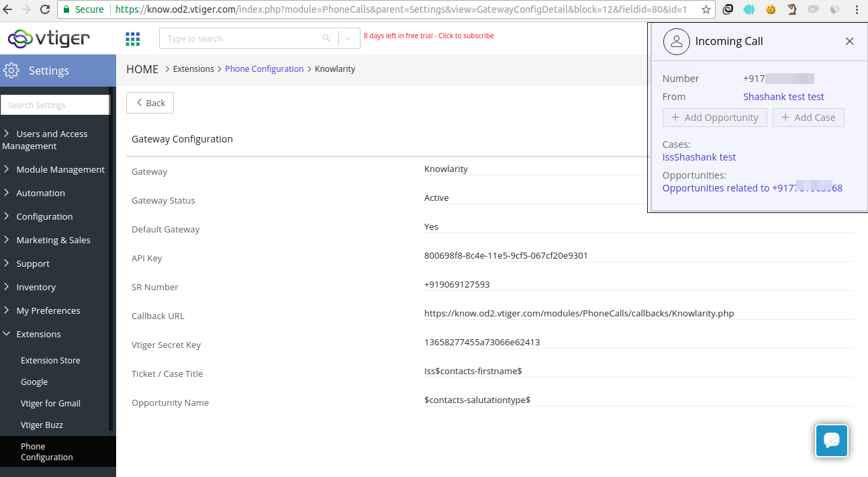Open the vtiger logo home link

click(48, 39)
